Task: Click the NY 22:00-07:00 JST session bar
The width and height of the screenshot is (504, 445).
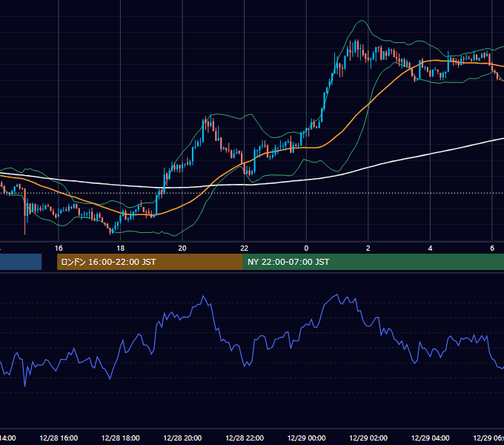Action: [x=373, y=262]
